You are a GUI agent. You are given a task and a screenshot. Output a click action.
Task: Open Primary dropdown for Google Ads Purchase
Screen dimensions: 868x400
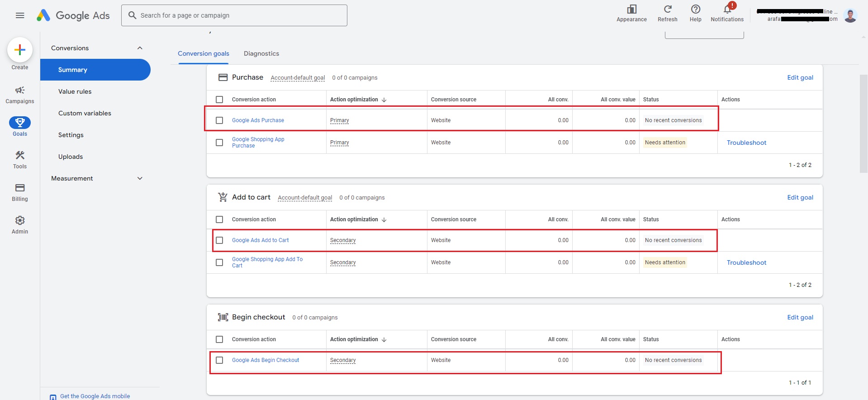click(339, 120)
